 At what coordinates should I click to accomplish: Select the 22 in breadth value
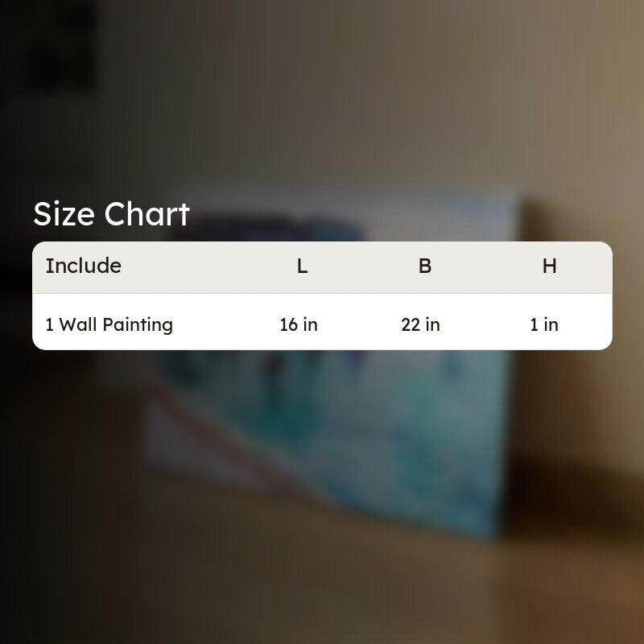click(x=420, y=324)
